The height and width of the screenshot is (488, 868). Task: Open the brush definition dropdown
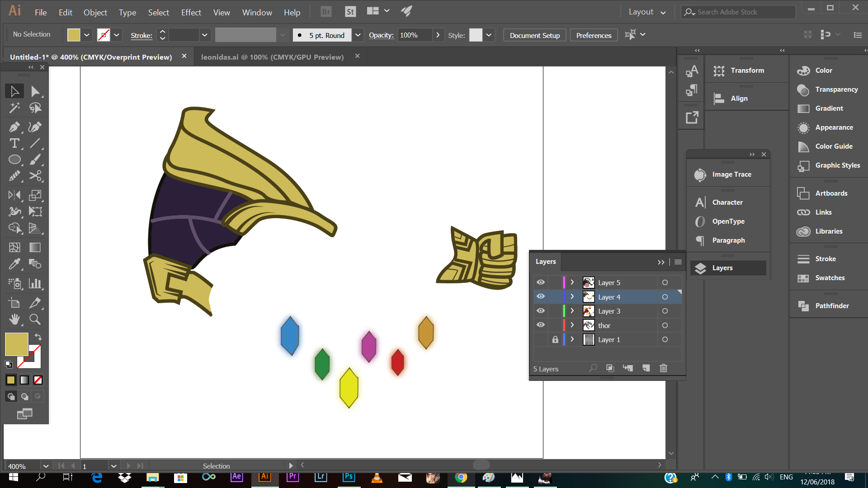(358, 35)
